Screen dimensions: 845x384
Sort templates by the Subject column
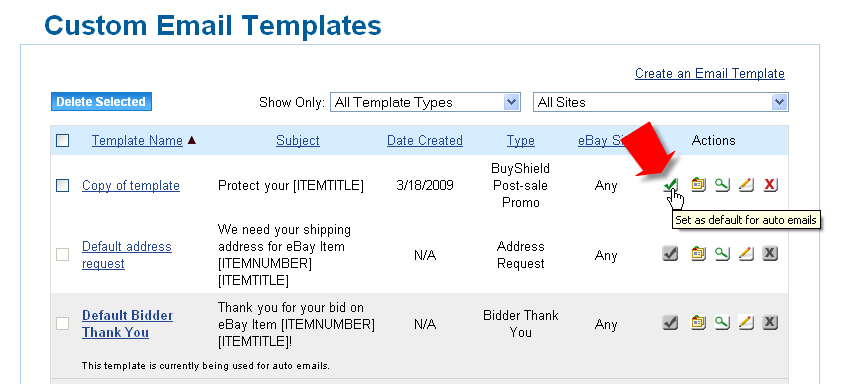(297, 141)
